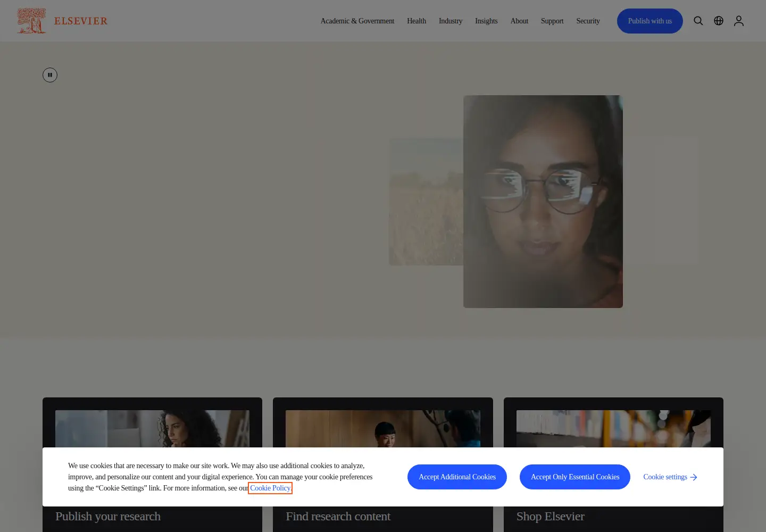Open the user account profile icon
Image resolution: width=766 pixels, height=532 pixels.
pyautogui.click(x=739, y=21)
